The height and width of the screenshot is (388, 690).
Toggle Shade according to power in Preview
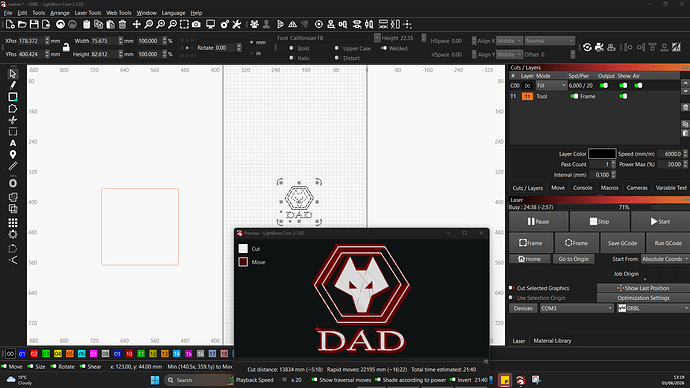(x=378, y=380)
